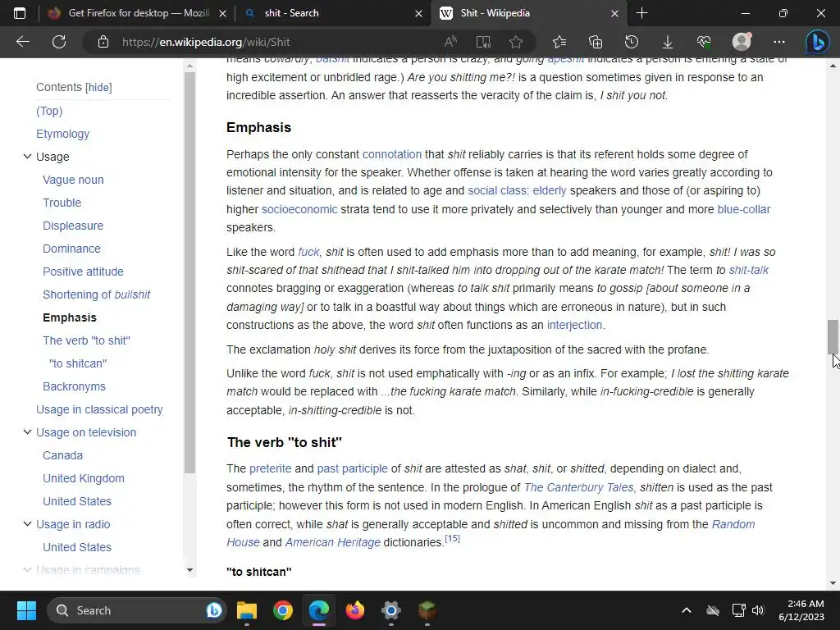Go to Vague noun section
Screen dimensions: 840x630
pos(73,180)
